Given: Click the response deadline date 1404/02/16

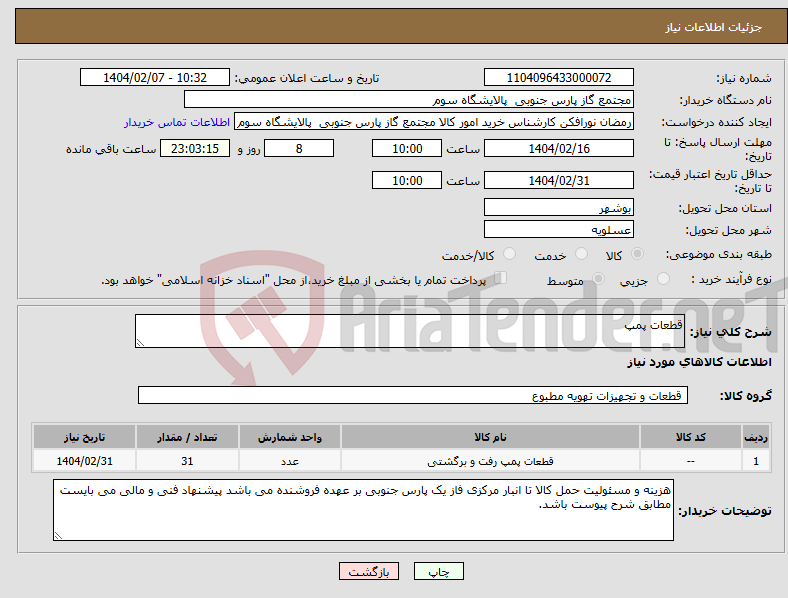Looking at the screenshot, I should coord(558,148).
